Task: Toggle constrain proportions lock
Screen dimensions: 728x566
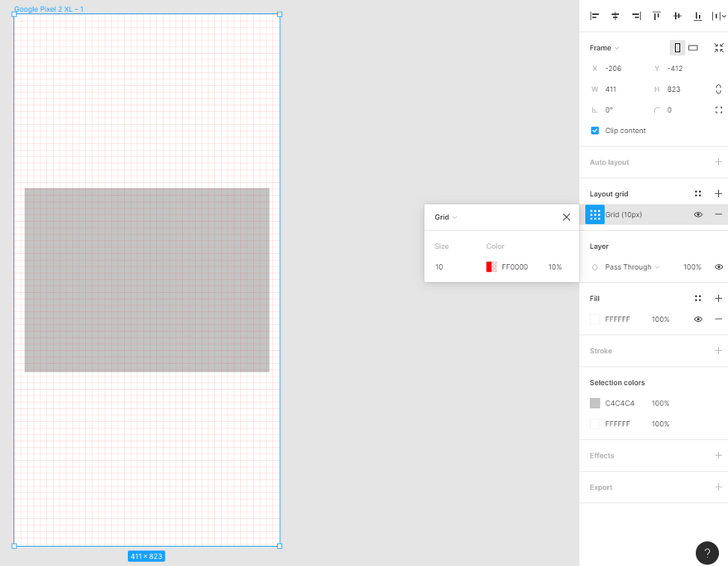Action: 718,89
